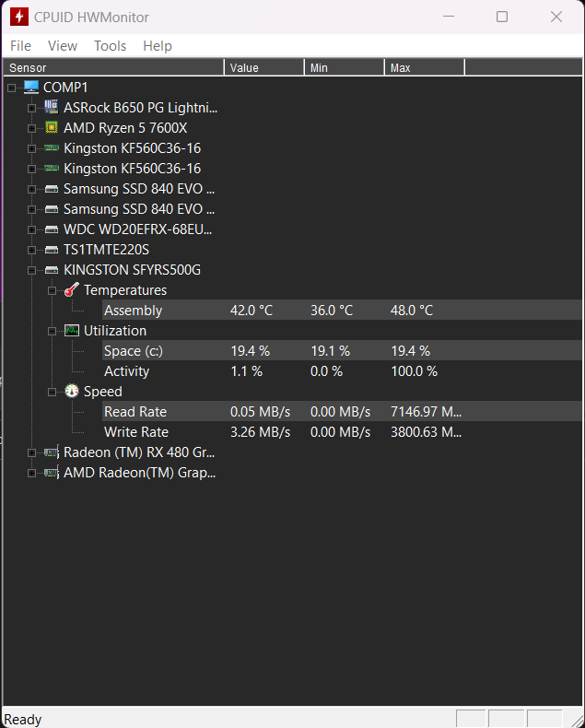Image resolution: width=585 pixels, height=728 pixels.
Task: Click the AMD Ryzen 5 CPU chip icon
Action: pyautogui.click(x=52, y=128)
